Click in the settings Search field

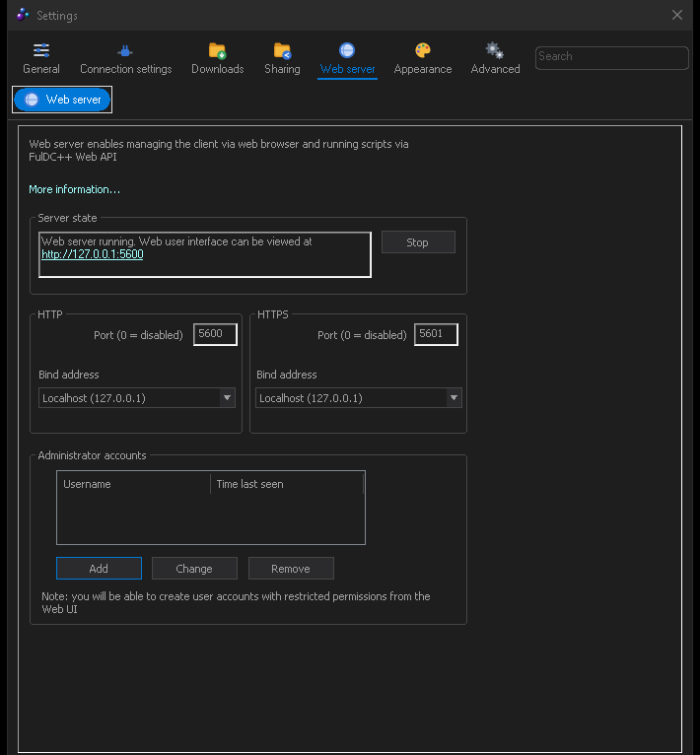612,58
